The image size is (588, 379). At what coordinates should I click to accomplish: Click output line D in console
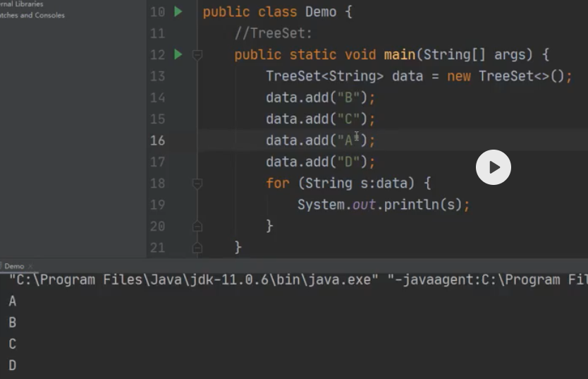(13, 365)
